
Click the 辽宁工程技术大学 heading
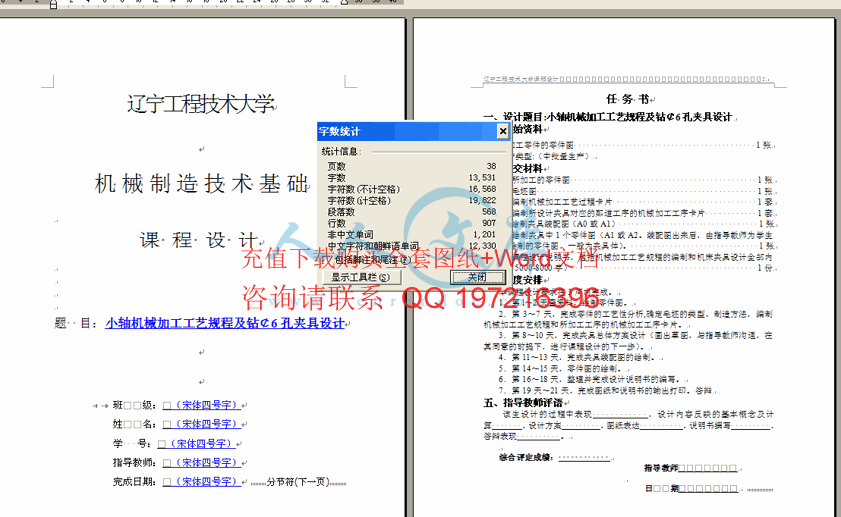coord(201,104)
